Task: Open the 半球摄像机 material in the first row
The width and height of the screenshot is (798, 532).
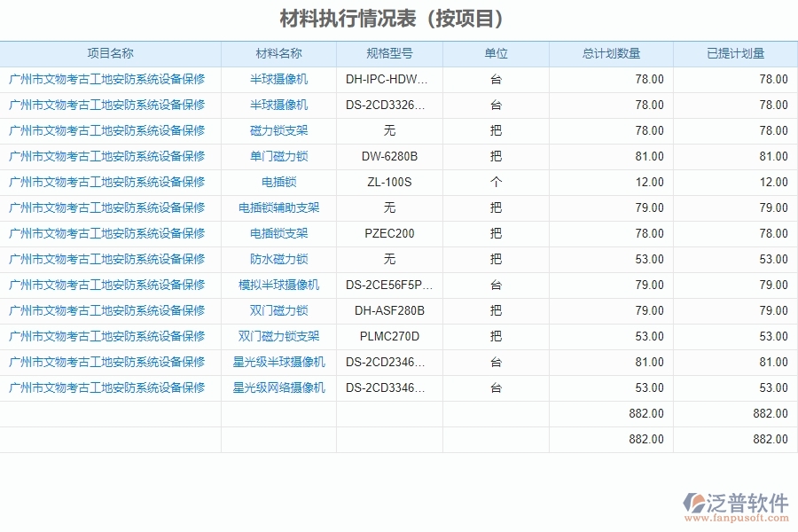Action: (x=278, y=79)
